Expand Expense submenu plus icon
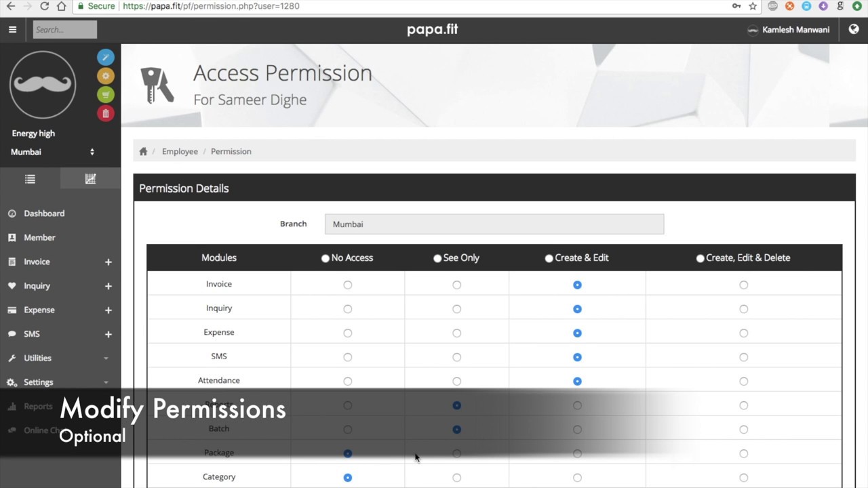The height and width of the screenshot is (488, 868). 108,310
